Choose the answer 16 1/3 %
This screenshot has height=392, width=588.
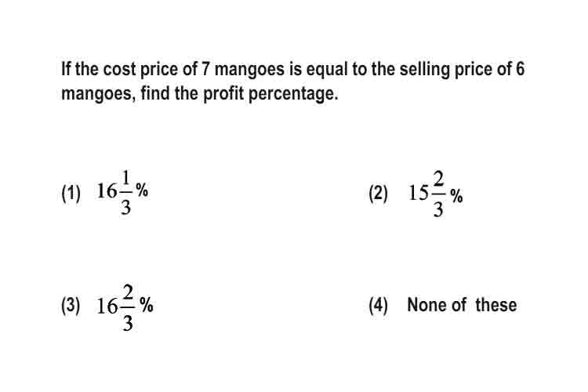click(122, 193)
